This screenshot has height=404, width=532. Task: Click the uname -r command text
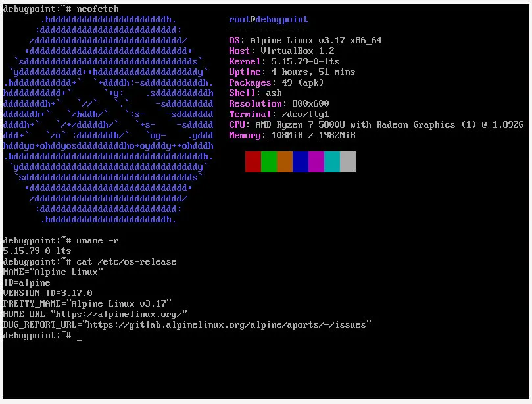tap(98, 240)
